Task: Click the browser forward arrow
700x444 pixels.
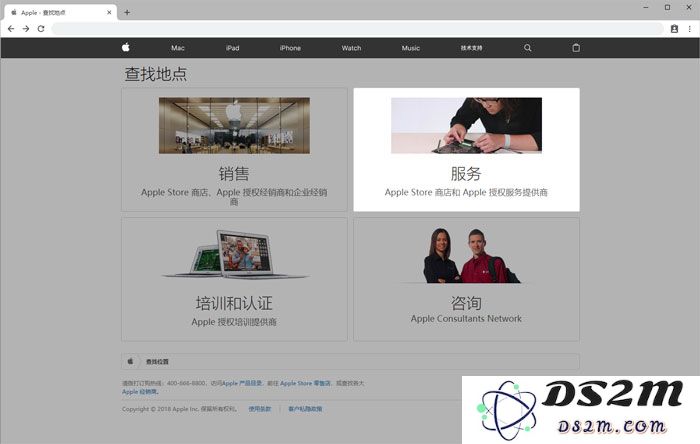Action: click(26, 29)
